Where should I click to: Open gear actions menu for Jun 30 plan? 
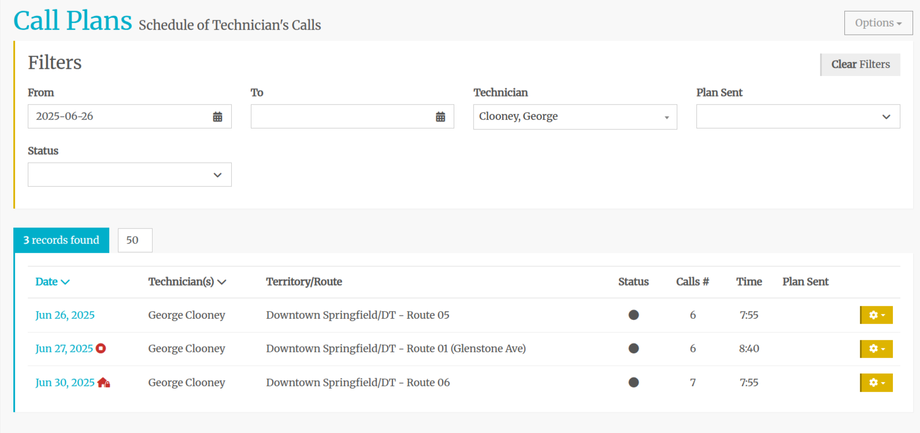click(876, 383)
